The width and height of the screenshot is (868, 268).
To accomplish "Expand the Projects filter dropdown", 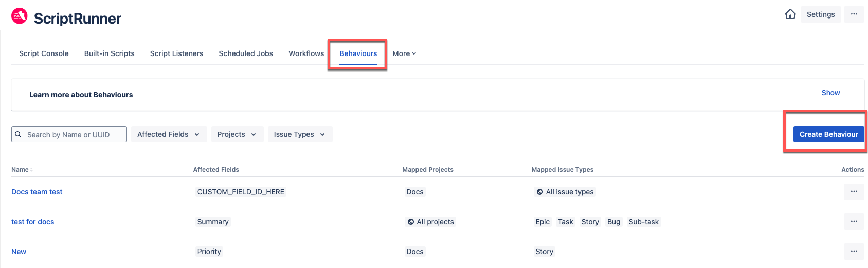I will point(237,134).
